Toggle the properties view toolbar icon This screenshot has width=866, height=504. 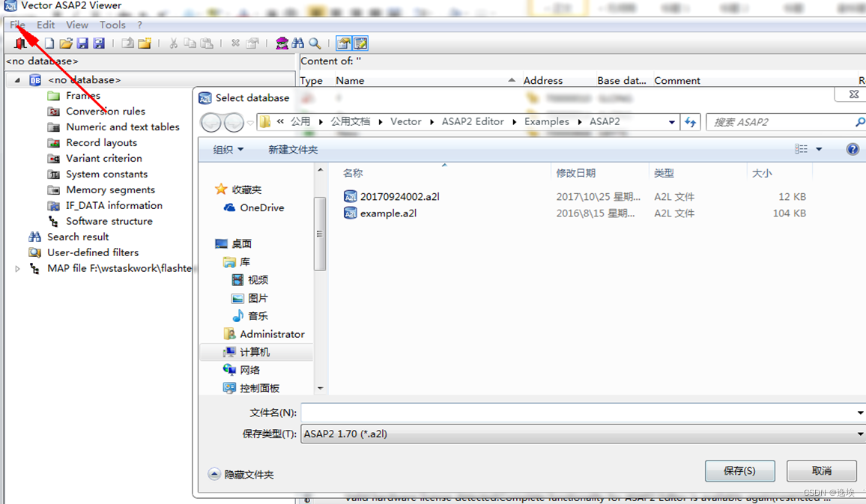pyautogui.click(x=344, y=43)
